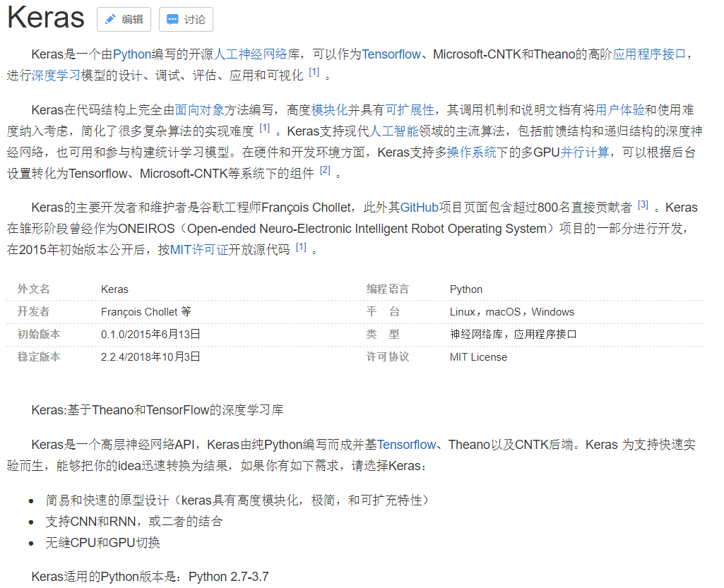
Task: Follow the 人工神经网络 link
Action: click(251, 54)
